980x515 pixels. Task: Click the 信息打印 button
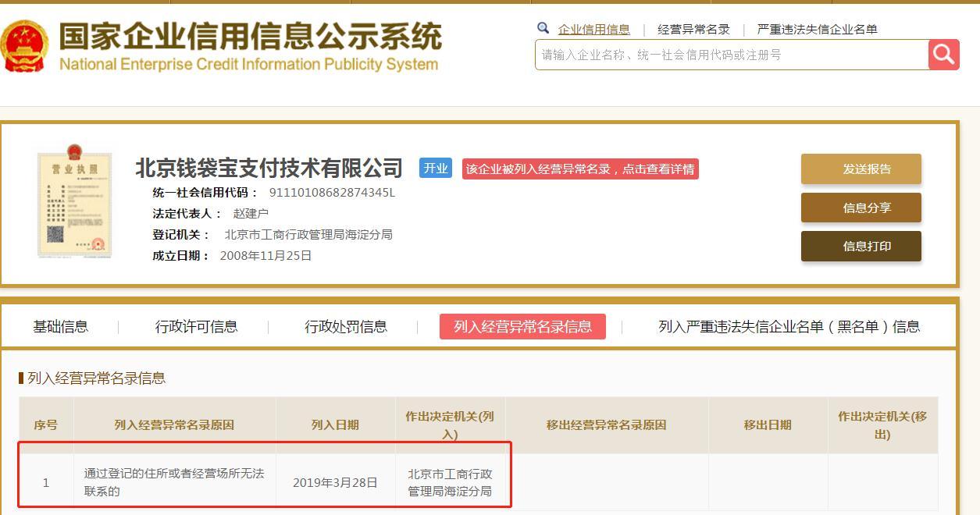coord(861,246)
